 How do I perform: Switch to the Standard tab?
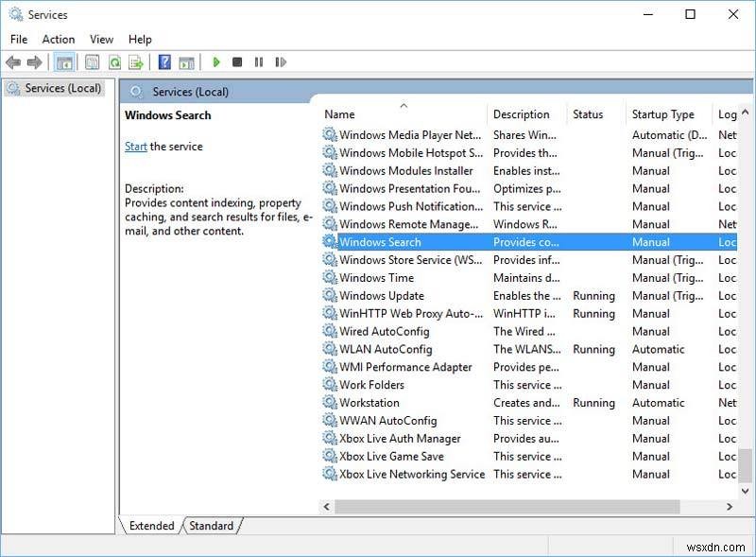[x=211, y=526]
